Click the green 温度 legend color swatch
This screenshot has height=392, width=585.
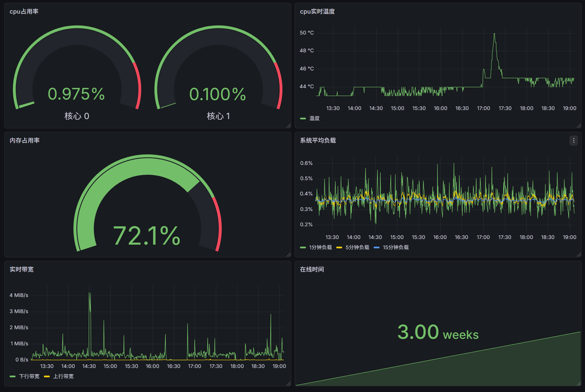[303, 119]
